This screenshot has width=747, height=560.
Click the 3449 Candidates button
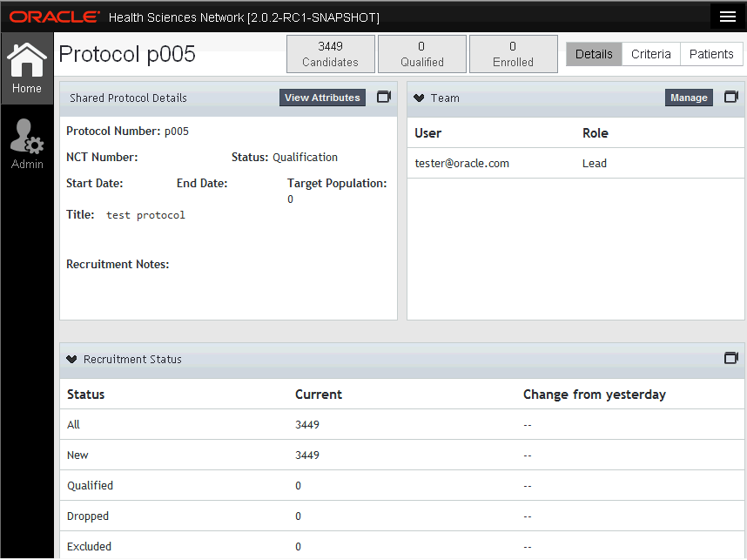pos(331,54)
